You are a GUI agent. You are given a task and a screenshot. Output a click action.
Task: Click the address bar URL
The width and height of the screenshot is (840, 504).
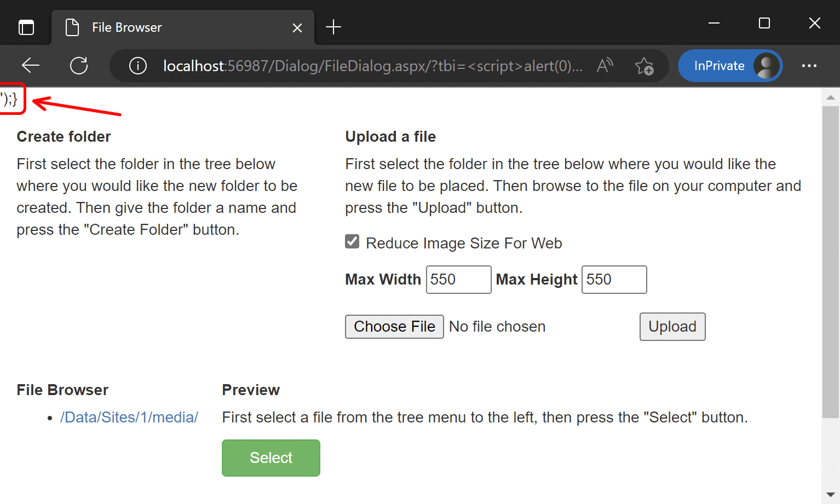coord(372,66)
